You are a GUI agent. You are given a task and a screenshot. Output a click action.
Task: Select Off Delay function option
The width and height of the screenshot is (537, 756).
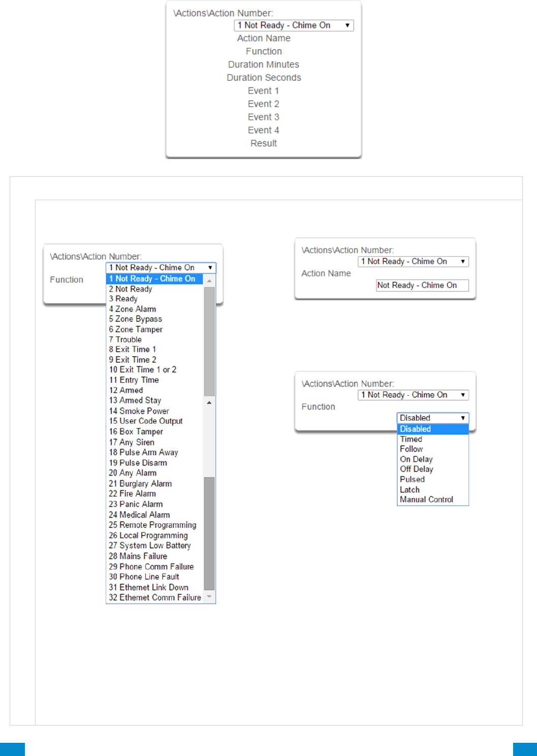click(432, 469)
